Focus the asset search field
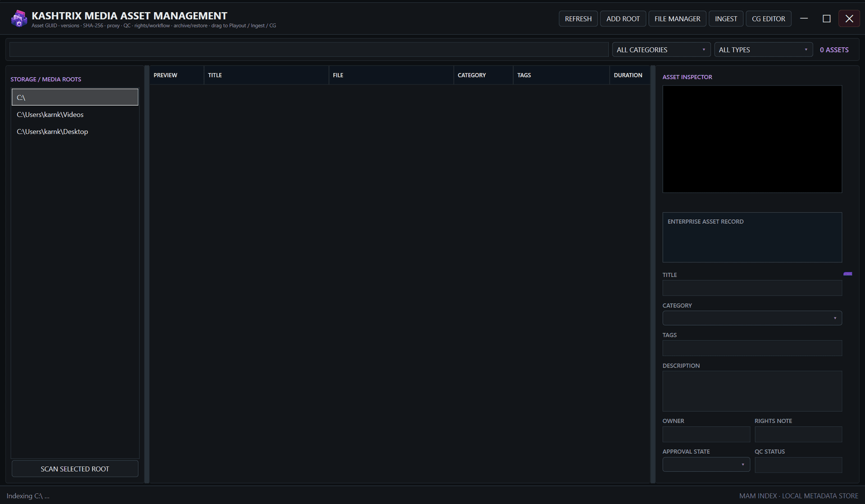Viewport: 865px width, 504px height. click(309, 50)
